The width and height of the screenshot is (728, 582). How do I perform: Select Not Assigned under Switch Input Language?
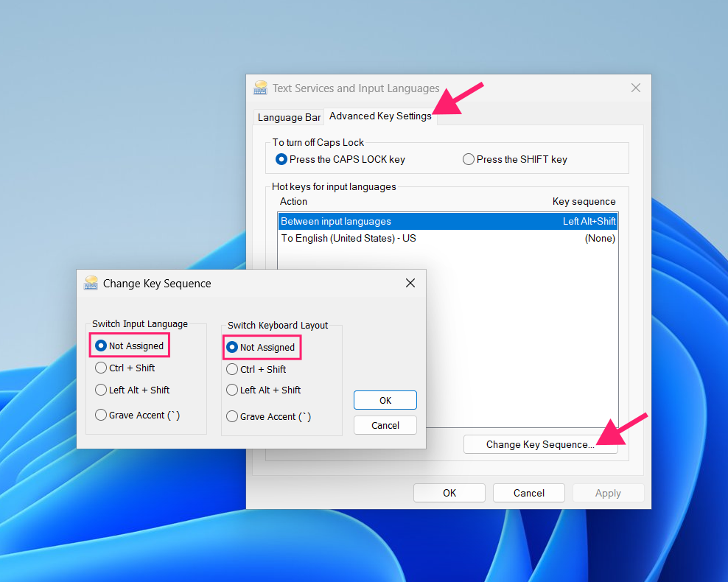(x=129, y=346)
